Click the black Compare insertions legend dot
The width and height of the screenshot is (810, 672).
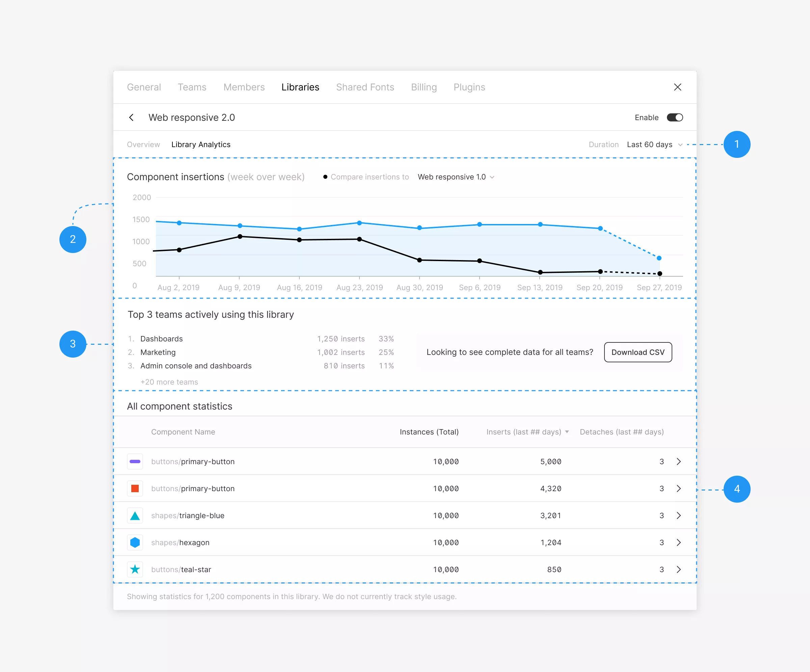click(325, 177)
